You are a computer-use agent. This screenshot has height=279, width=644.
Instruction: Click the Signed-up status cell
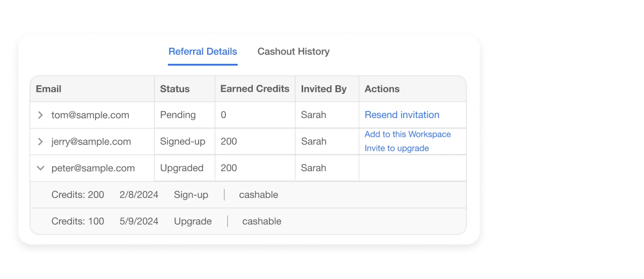pyautogui.click(x=182, y=142)
